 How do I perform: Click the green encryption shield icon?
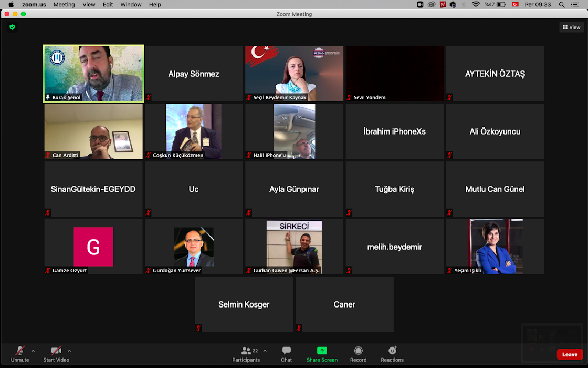12,27
